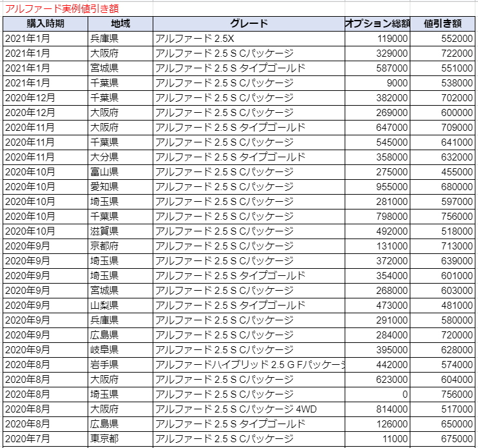Click the discount value 517000
478x448 pixels.
point(443,409)
